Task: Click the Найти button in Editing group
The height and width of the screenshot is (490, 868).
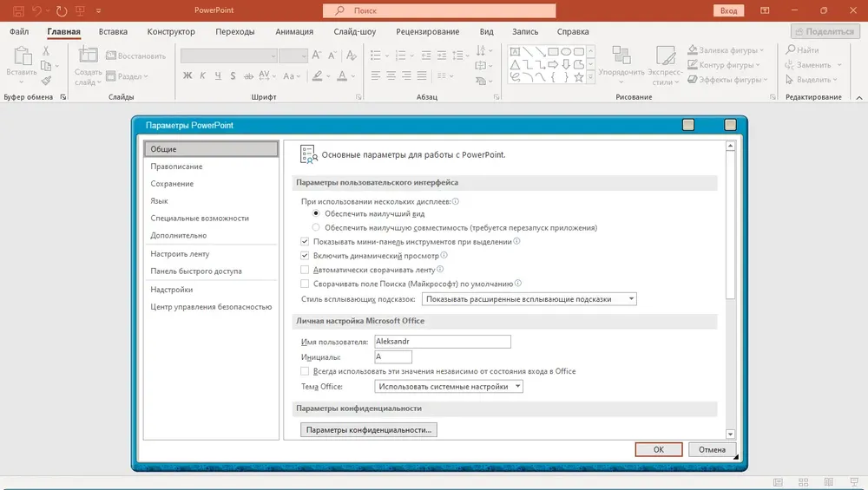Action: pos(802,49)
